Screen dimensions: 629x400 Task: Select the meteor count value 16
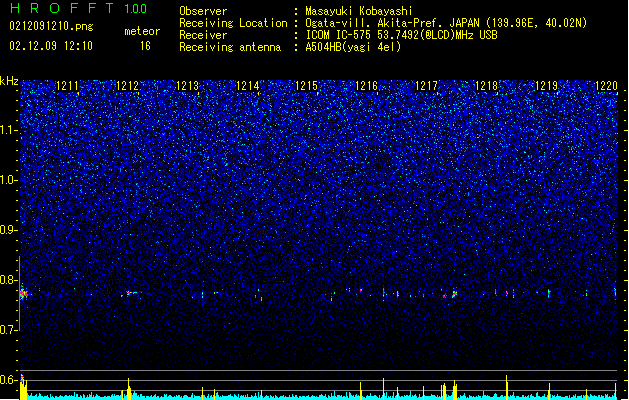point(145,46)
